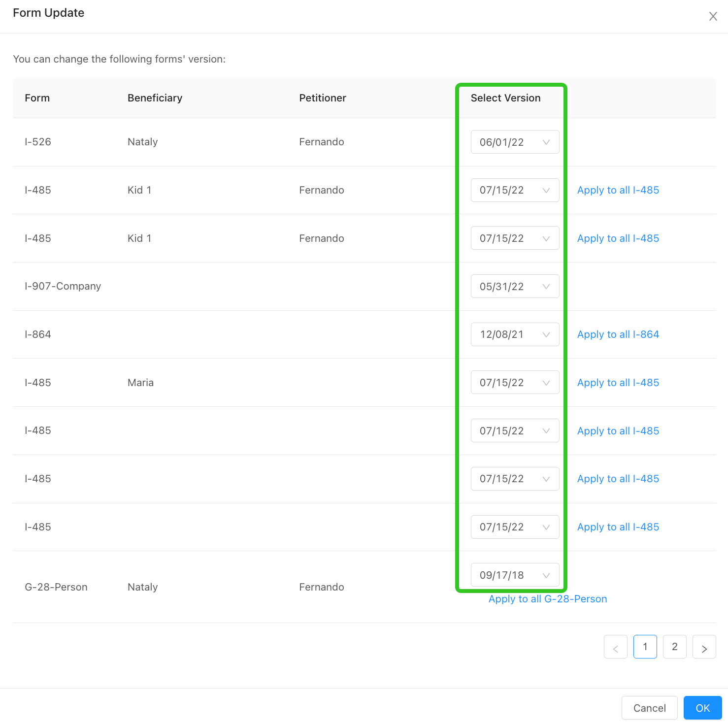
Task: Click beneficiary Maria cell
Action: point(140,383)
